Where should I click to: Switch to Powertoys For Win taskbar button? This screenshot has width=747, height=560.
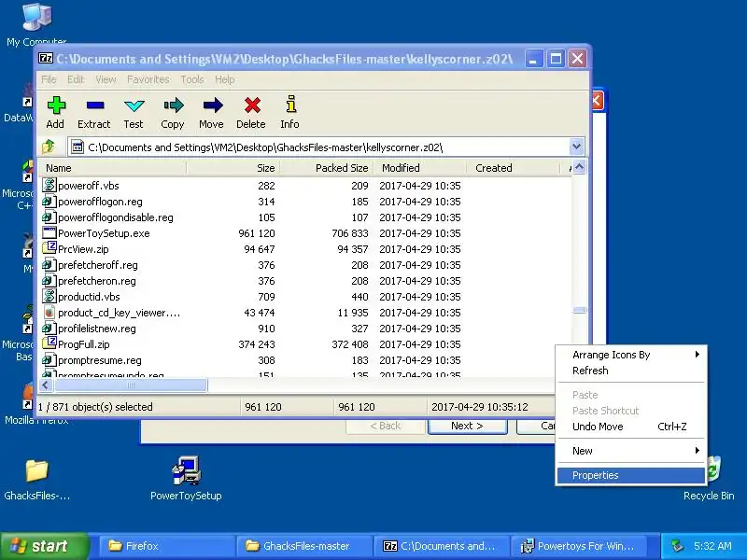(581, 546)
